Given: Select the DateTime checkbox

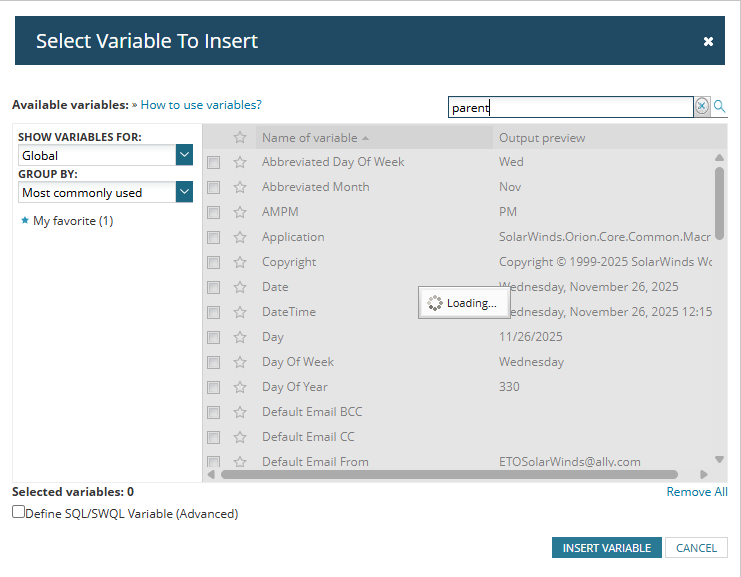Looking at the screenshot, I should 214,313.
